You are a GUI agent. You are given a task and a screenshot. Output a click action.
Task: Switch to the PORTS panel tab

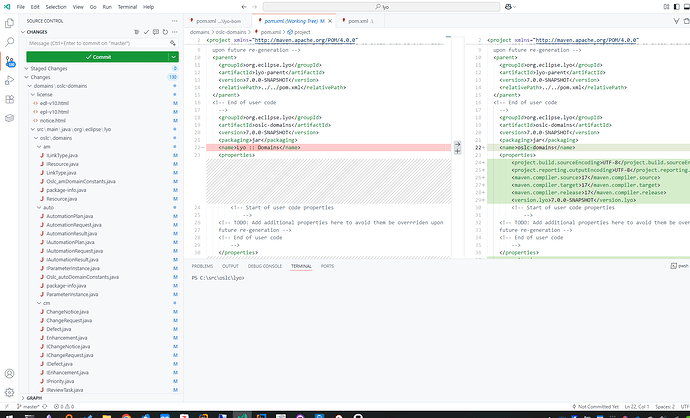coord(327,266)
